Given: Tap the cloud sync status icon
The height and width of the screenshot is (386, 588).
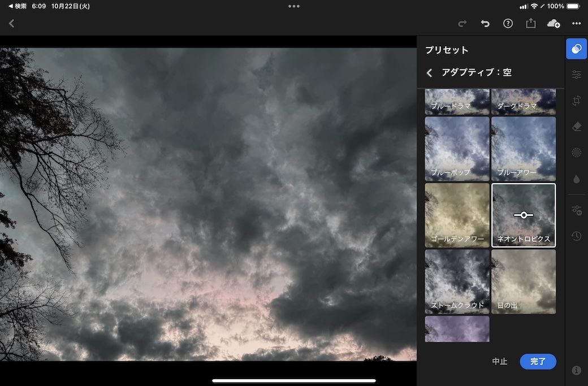Looking at the screenshot, I should [554, 23].
